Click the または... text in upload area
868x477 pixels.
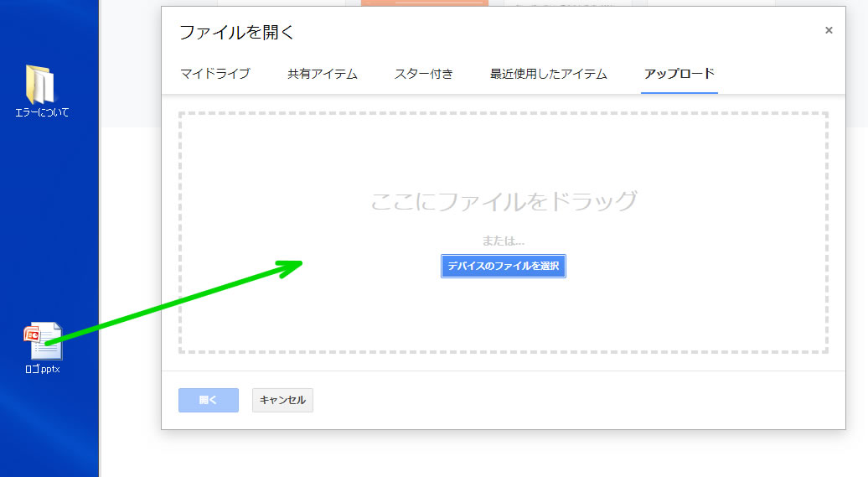tap(504, 241)
